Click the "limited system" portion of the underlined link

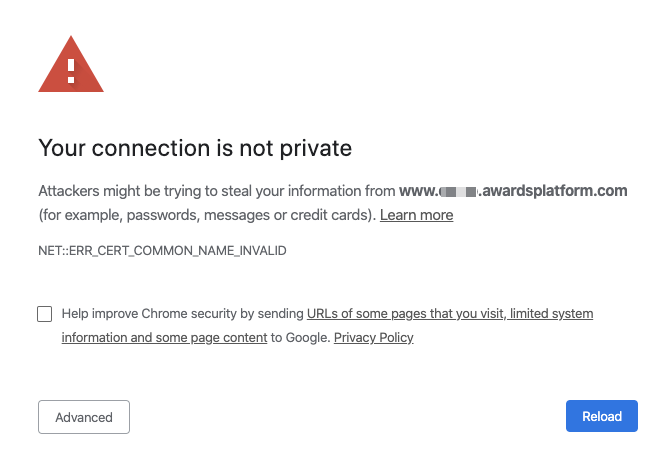click(552, 314)
